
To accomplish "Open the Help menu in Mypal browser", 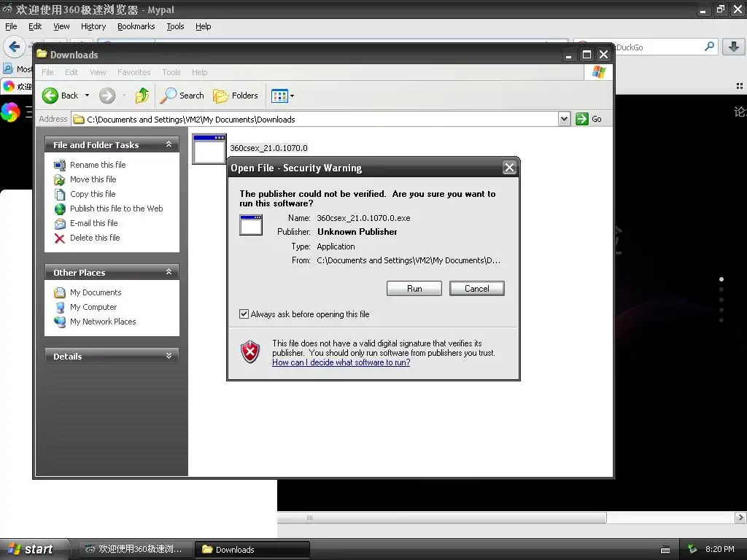I will (203, 26).
